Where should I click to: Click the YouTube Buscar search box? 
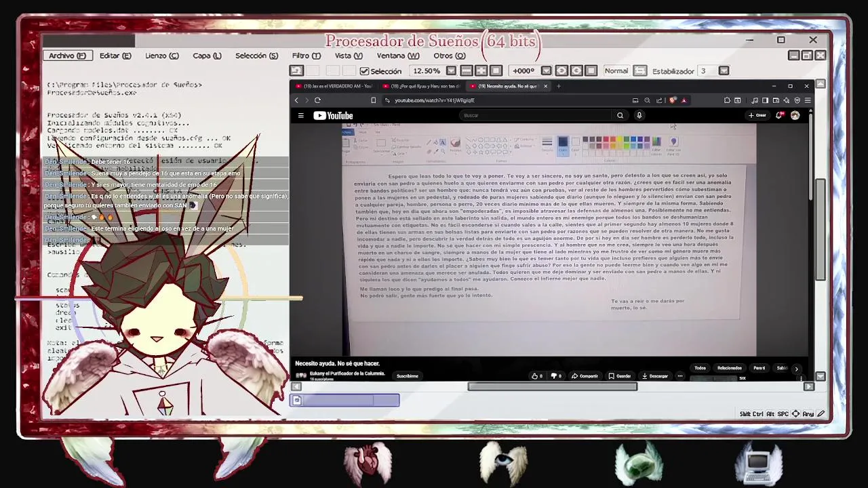tap(536, 115)
